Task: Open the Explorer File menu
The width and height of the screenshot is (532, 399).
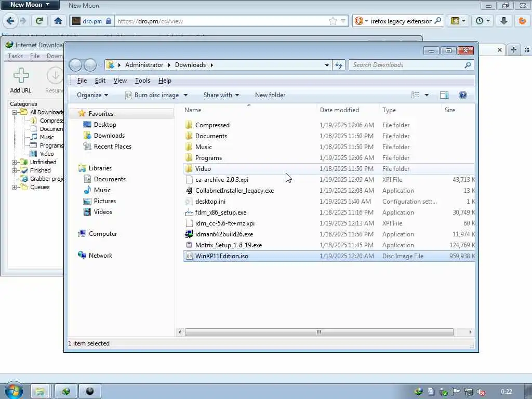Action: 82,81
